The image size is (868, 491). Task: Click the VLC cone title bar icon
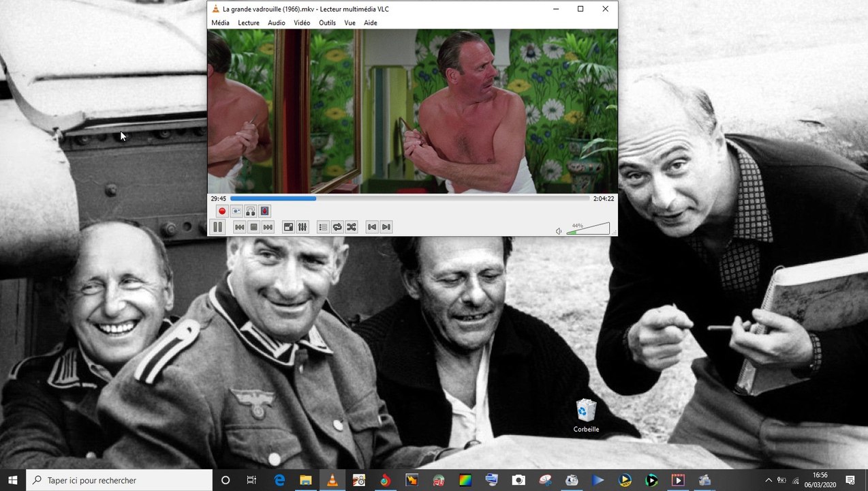(216, 9)
